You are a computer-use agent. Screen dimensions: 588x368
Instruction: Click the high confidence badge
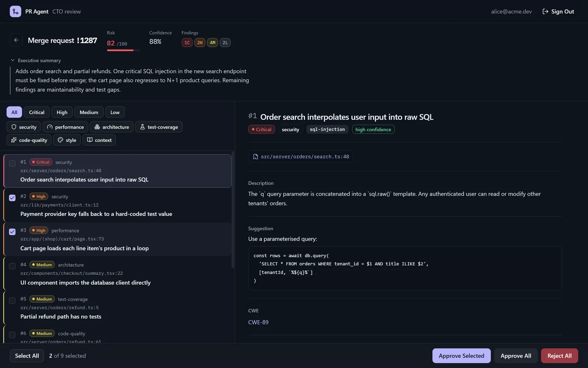(x=373, y=130)
